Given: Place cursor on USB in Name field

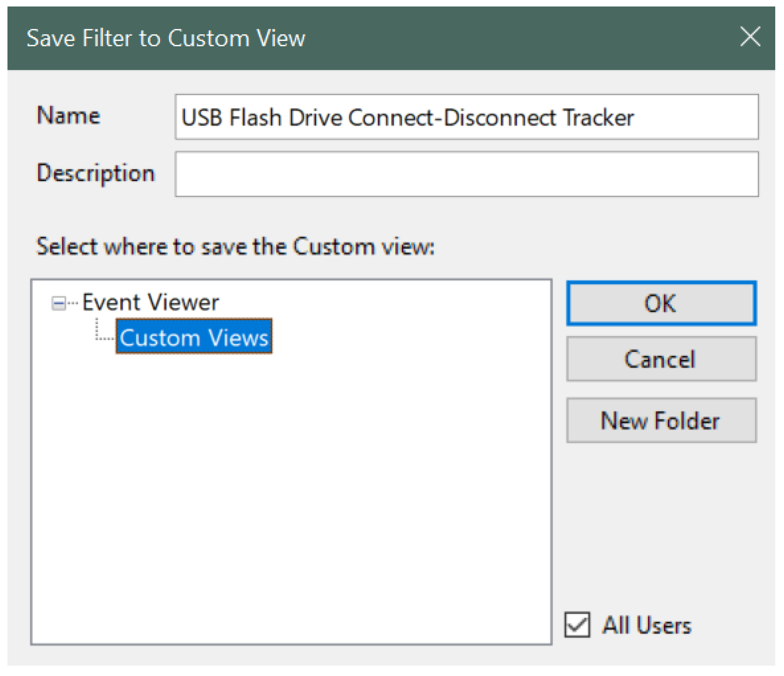Looking at the screenshot, I should (x=201, y=118).
